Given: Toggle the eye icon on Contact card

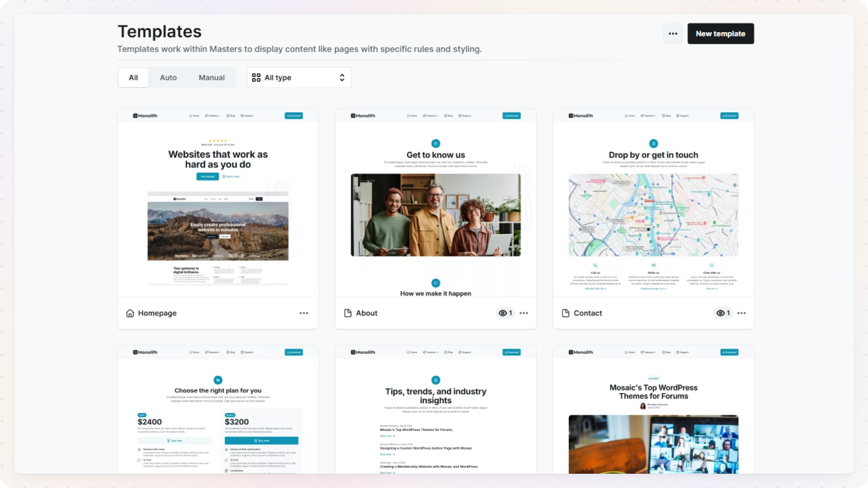Looking at the screenshot, I should (720, 313).
